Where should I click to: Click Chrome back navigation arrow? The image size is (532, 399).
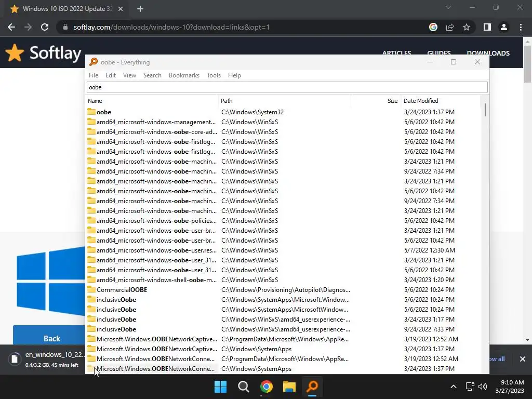coord(11,27)
